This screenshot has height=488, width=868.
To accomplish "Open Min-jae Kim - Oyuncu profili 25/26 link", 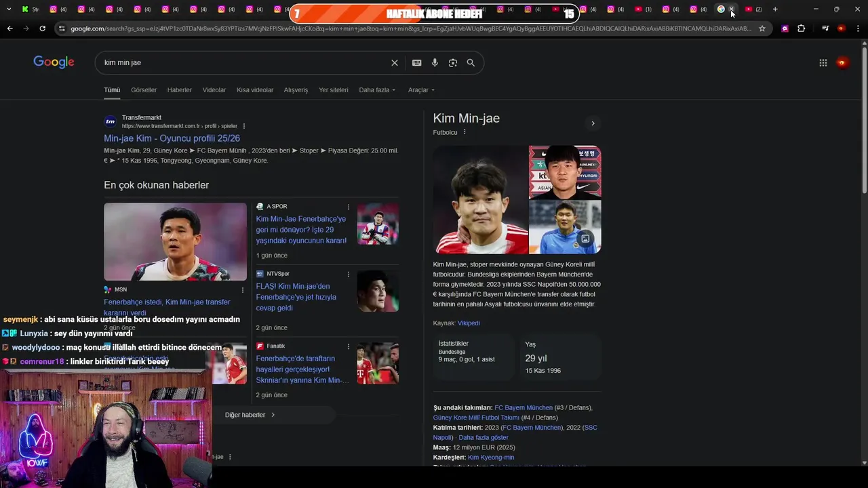I will 172,138.
